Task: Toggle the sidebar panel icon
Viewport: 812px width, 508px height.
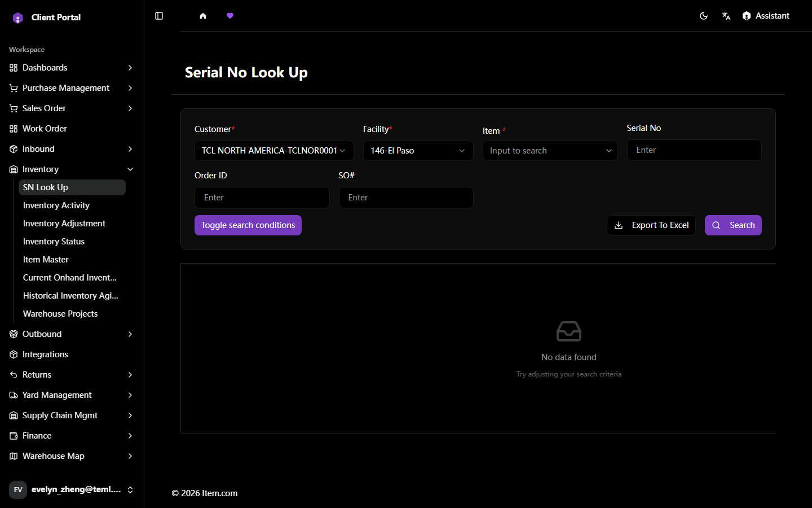Action: click(x=159, y=16)
